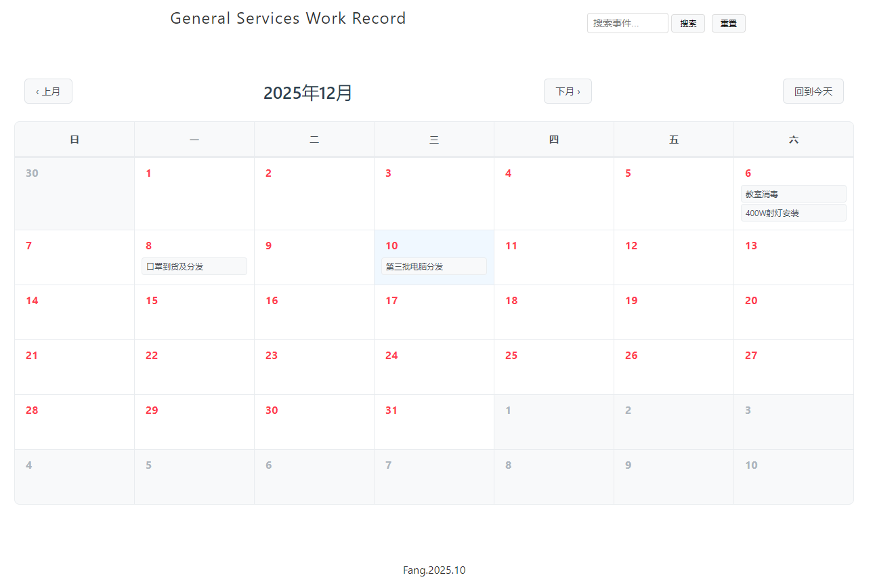Focus the 搜索事件 search input field
Image resolution: width=873 pixels, height=588 pixels.
(x=627, y=23)
